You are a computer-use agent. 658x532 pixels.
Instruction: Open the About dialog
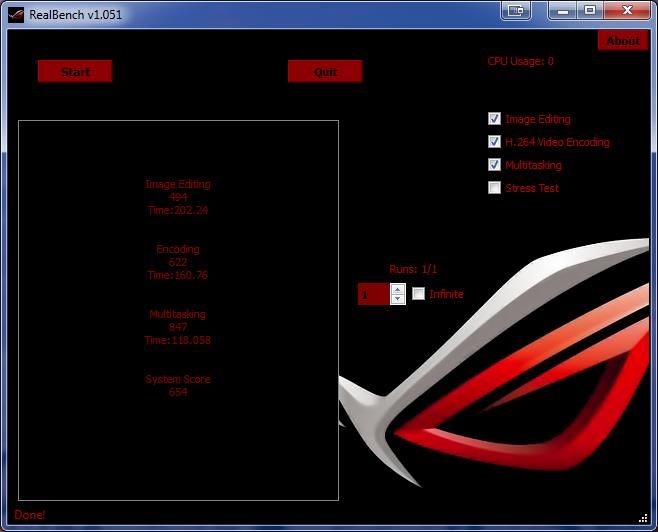pos(623,41)
